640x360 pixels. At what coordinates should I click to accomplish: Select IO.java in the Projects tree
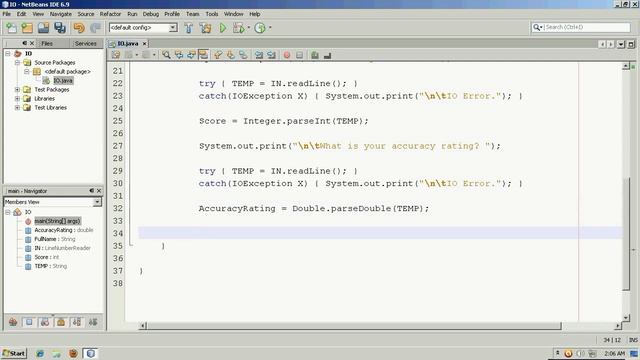click(x=63, y=80)
